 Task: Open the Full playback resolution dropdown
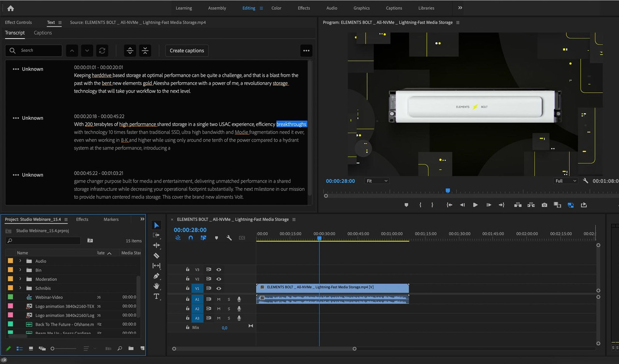click(565, 181)
